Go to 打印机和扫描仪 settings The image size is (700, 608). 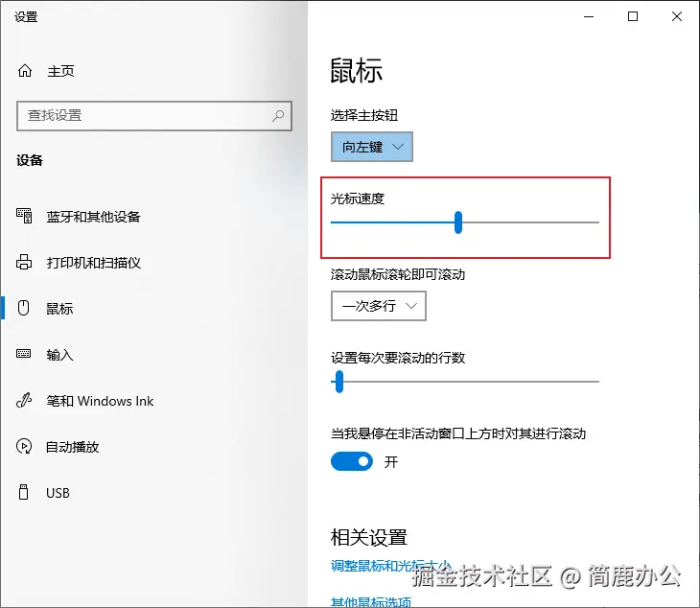[93, 263]
